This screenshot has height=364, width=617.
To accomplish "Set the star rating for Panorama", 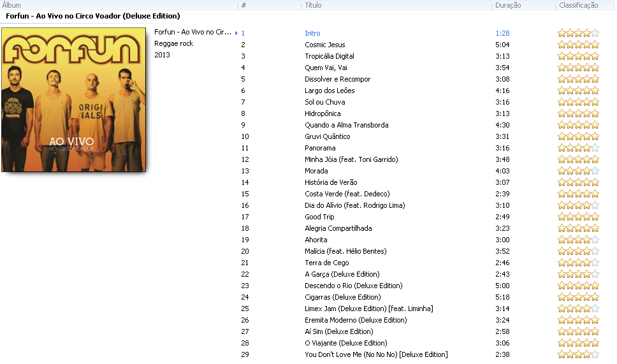I will point(579,148).
